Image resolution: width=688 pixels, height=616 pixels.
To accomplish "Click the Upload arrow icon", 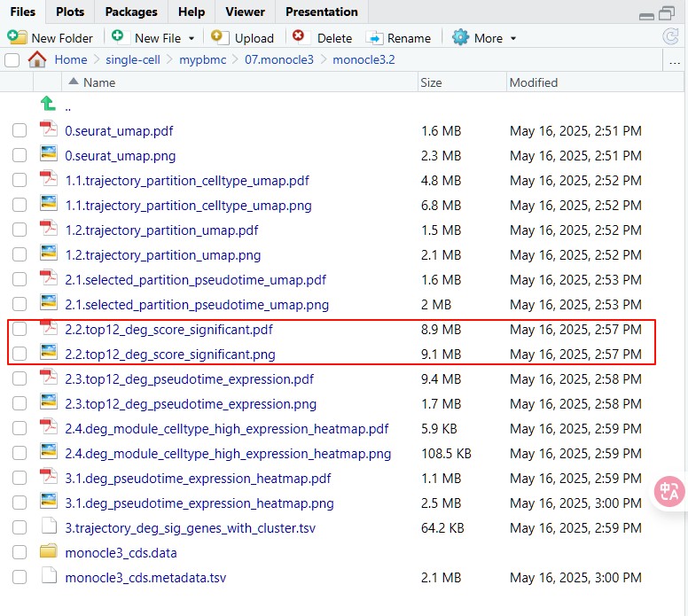I will coord(220,37).
